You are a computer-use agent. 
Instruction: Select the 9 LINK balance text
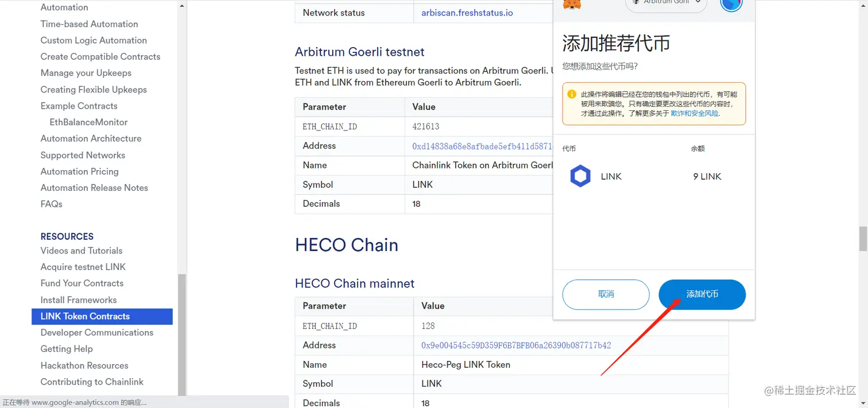coord(707,176)
